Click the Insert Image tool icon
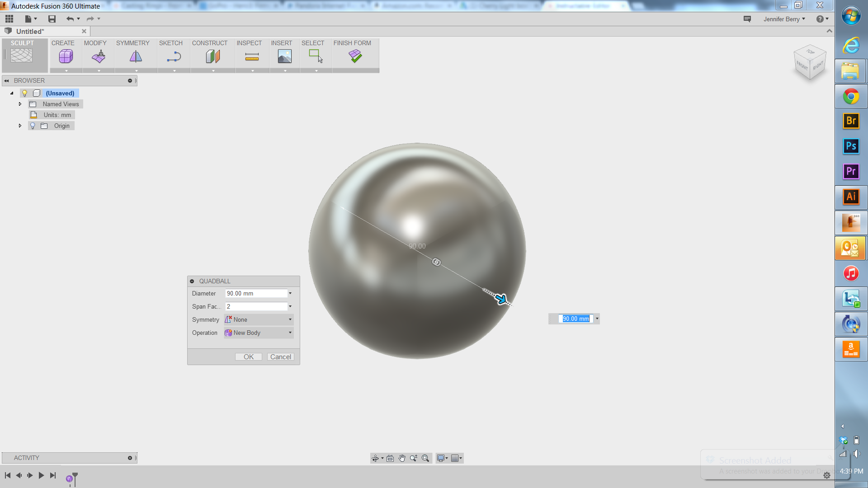 [x=284, y=56]
